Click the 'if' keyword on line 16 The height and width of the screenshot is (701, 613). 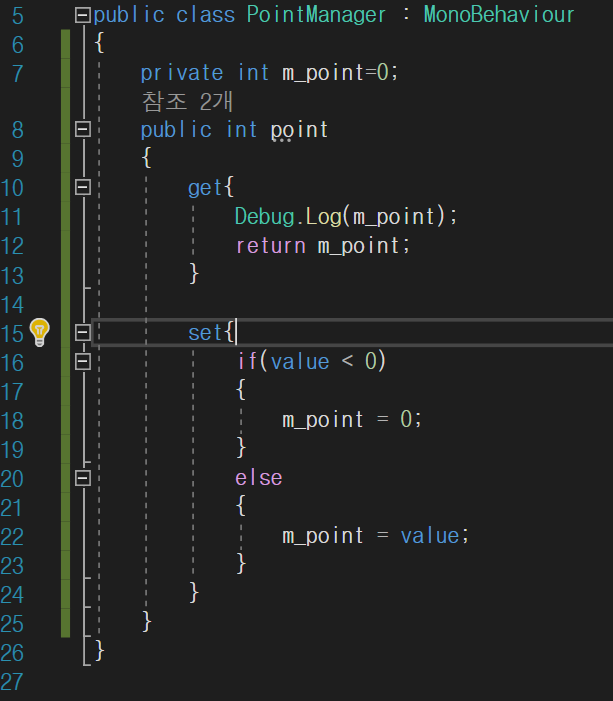point(247,361)
